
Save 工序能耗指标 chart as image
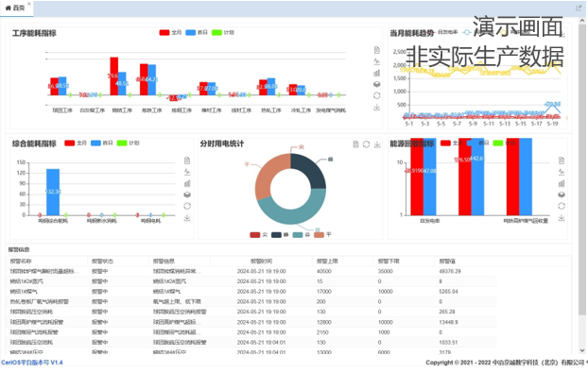[x=377, y=107]
